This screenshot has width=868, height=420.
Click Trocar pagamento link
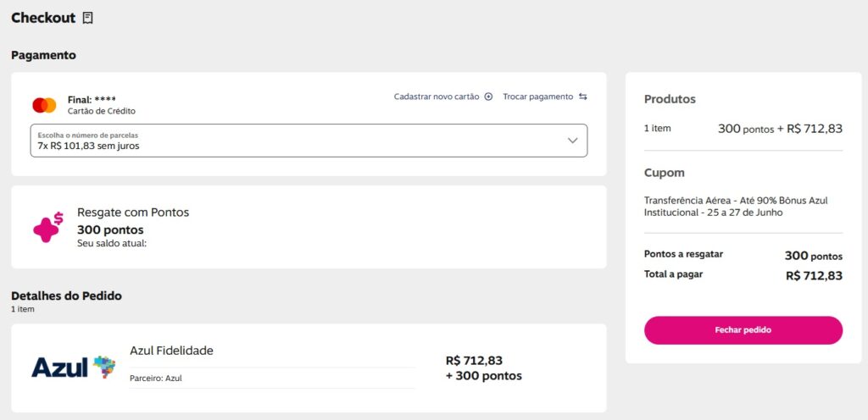click(x=537, y=97)
